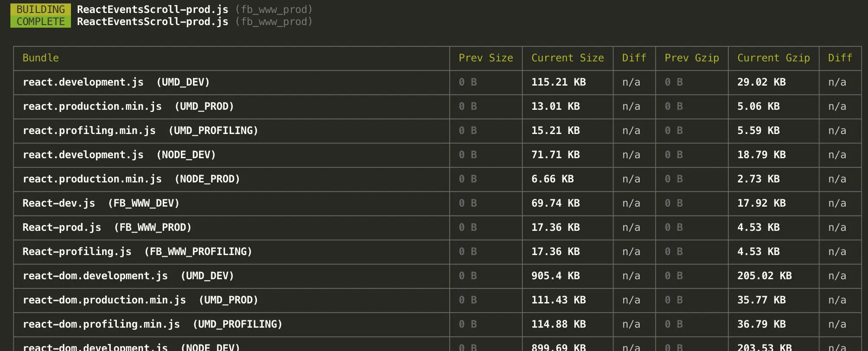Click the COMPLETE status label
The image size is (868, 351).
[x=41, y=22]
